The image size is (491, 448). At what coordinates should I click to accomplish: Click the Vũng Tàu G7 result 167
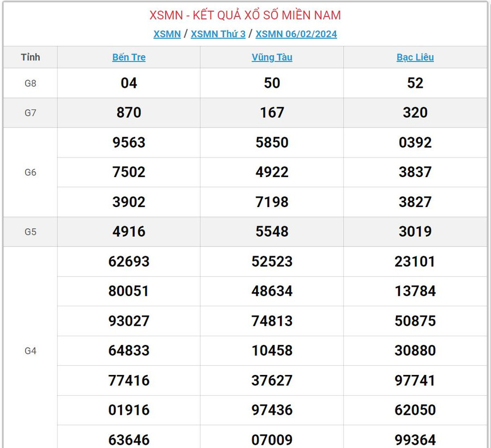coord(272,113)
